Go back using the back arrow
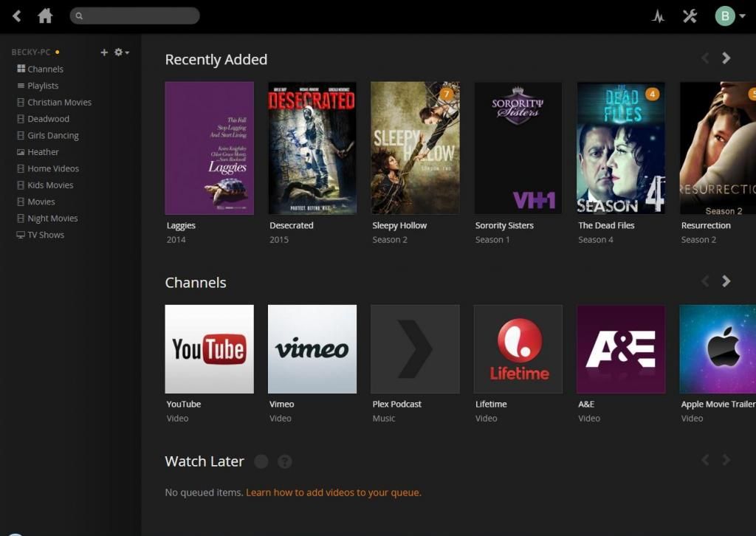Screen dimensions: 756x536 click(x=17, y=16)
